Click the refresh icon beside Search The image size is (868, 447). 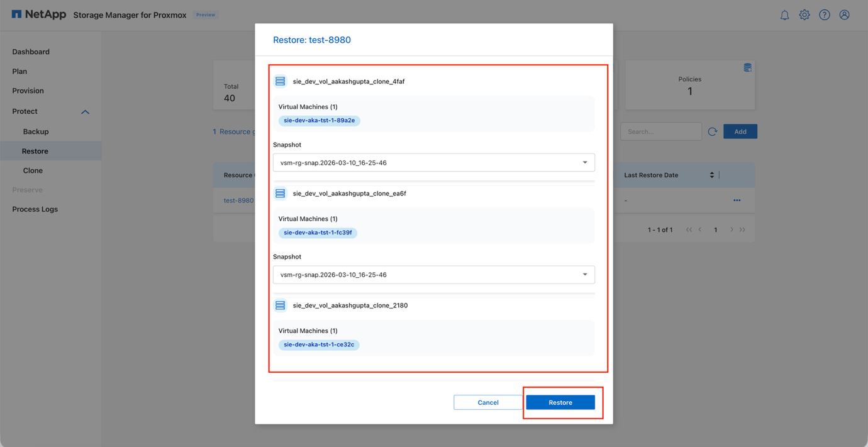point(713,131)
